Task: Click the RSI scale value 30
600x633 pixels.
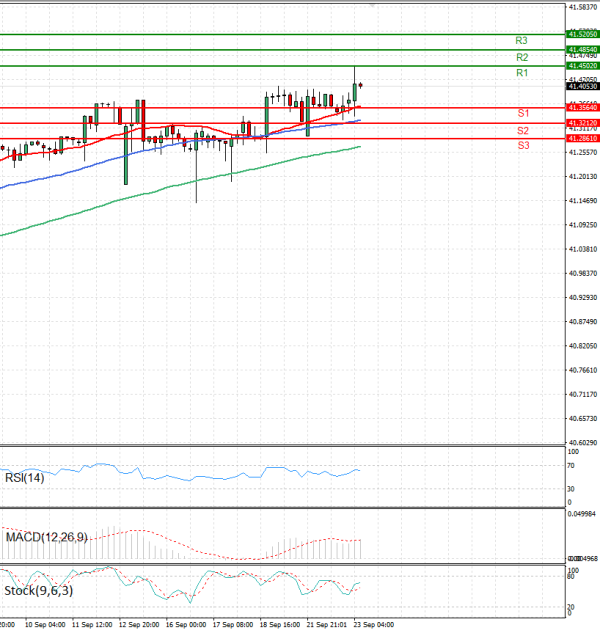Action: pyautogui.click(x=571, y=489)
